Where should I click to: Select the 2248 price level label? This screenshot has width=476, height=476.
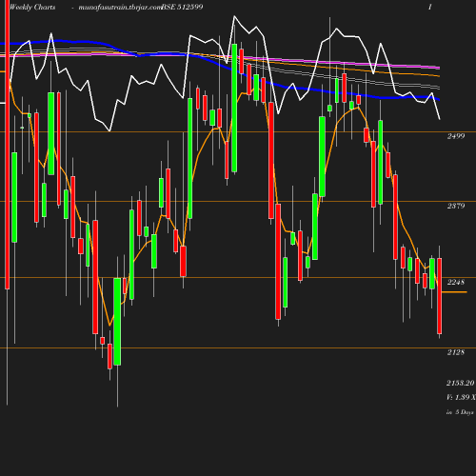point(456,282)
